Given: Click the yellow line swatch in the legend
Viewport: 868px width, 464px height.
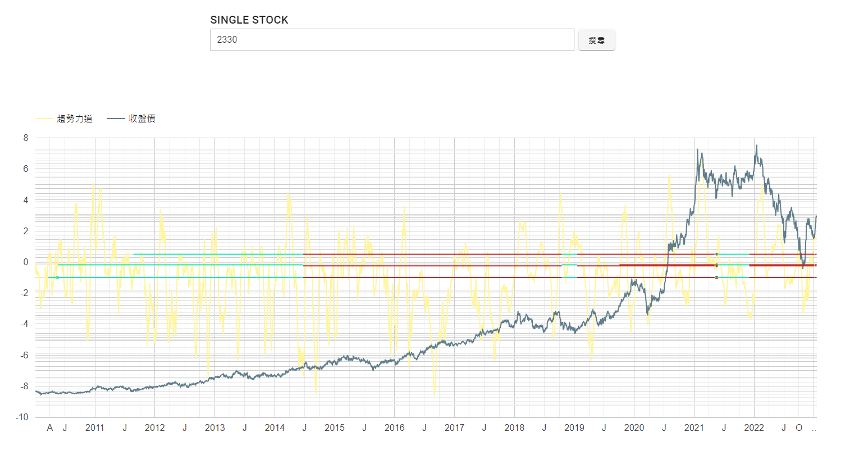Looking at the screenshot, I should click(x=44, y=119).
